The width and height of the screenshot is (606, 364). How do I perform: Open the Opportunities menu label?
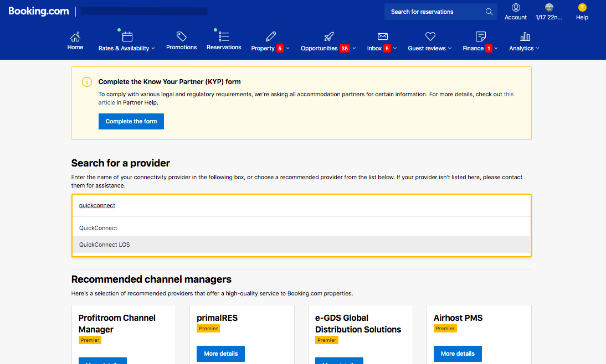point(319,48)
